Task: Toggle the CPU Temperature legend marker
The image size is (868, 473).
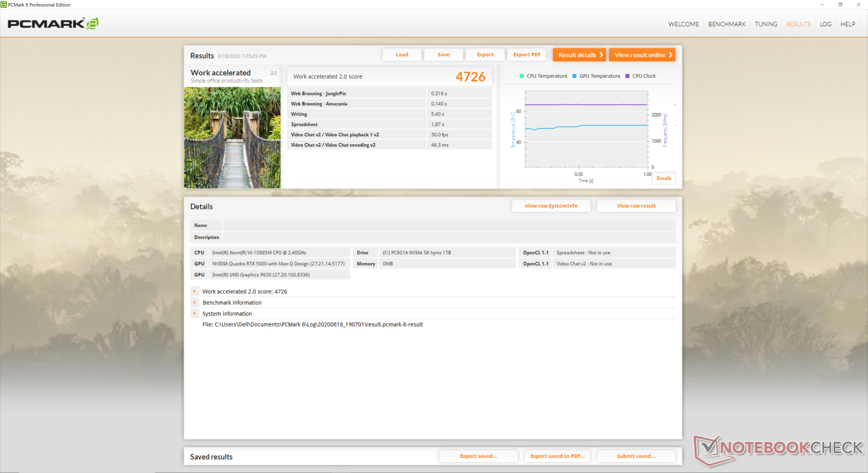Action: click(522, 76)
